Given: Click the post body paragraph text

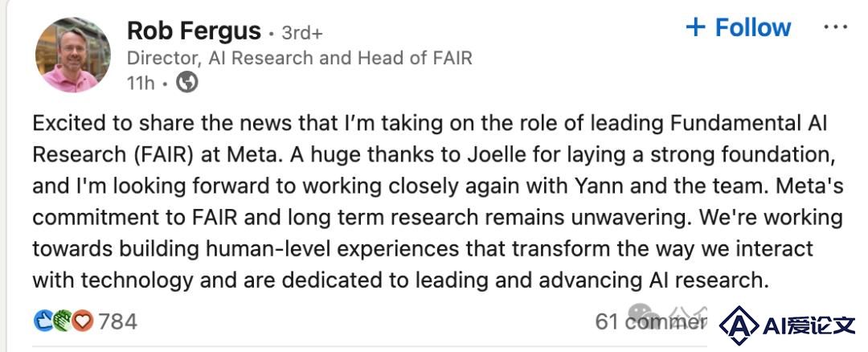Looking at the screenshot, I should pyautogui.click(x=438, y=202).
